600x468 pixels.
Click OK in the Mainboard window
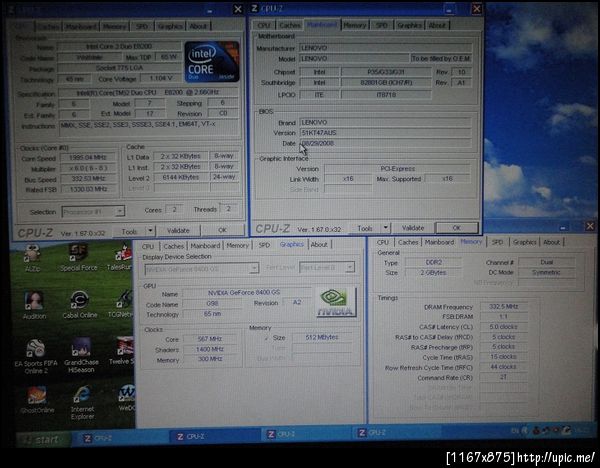coord(457,228)
